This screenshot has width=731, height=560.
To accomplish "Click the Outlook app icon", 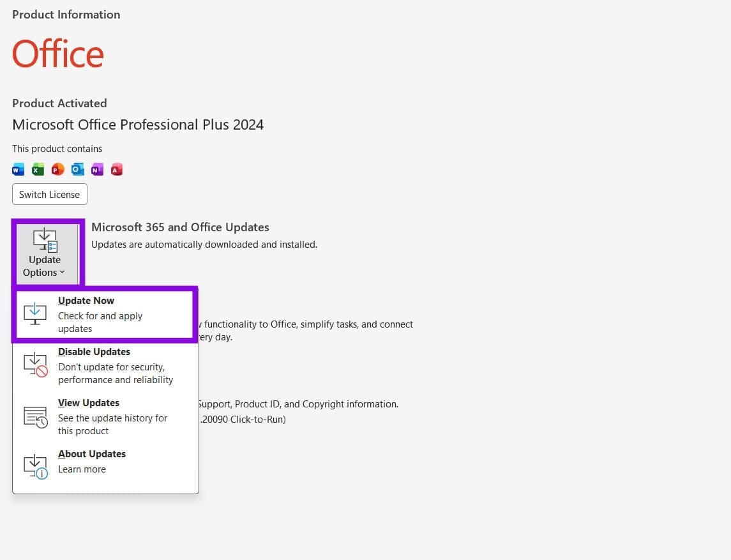I will pyautogui.click(x=77, y=169).
